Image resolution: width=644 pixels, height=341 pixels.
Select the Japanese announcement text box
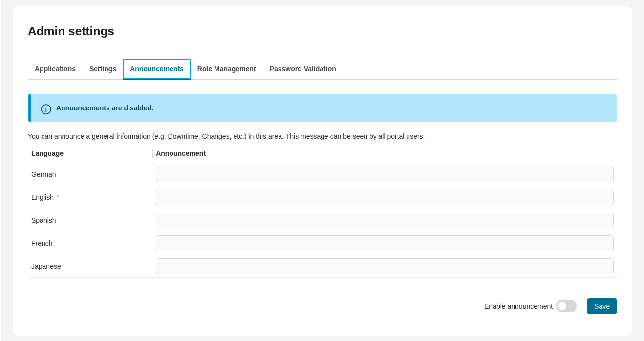coord(385,266)
